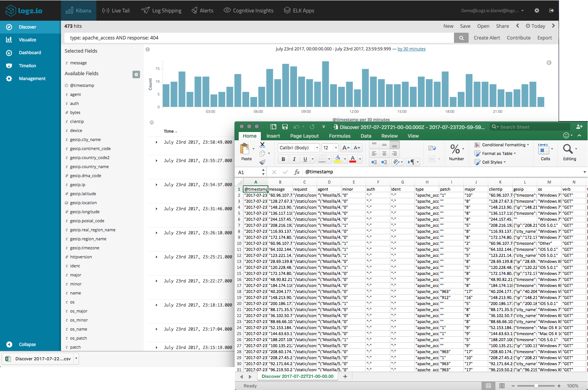Click the 'by 30 minutes' link
The image size is (588, 390).
[x=411, y=49]
